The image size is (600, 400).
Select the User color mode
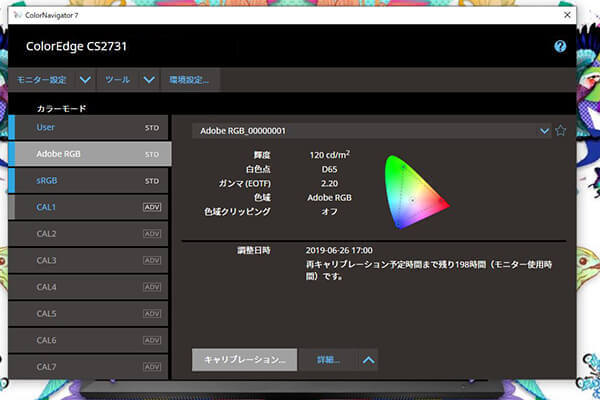[x=88, y=127]
